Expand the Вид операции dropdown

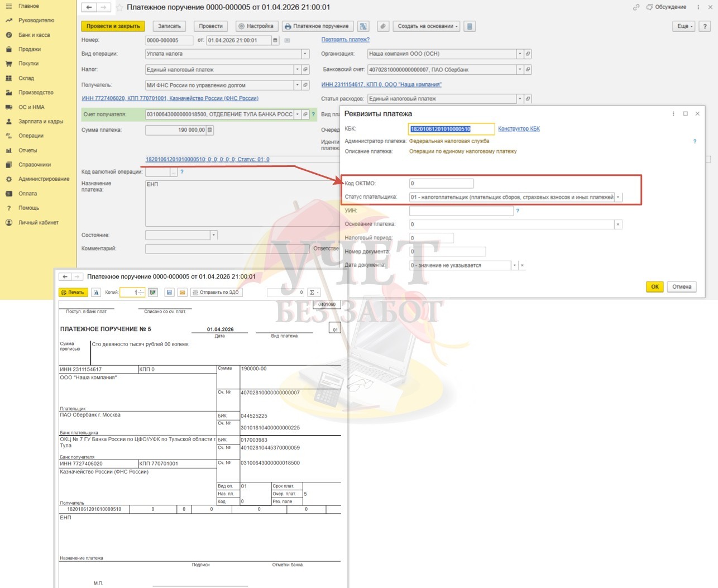(305, 54)
